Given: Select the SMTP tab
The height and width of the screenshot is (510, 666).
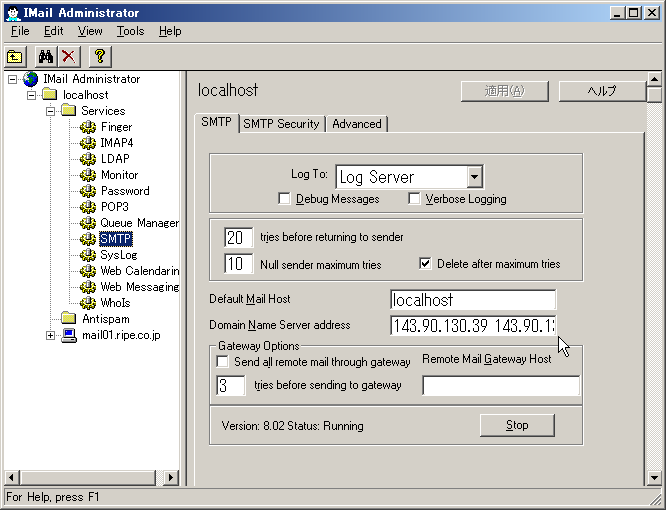Looking at the screenshot, I should pyautogui.click(x=217, y=122).
